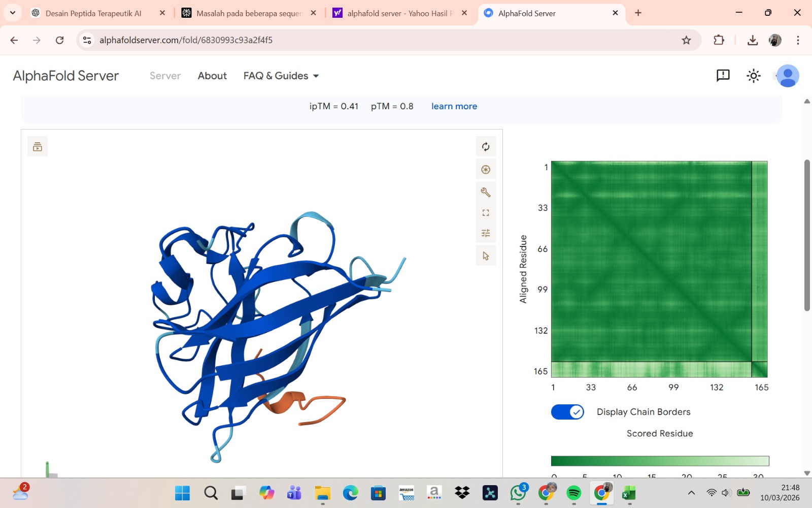Click the learn more link

click(x=454, y=106)
